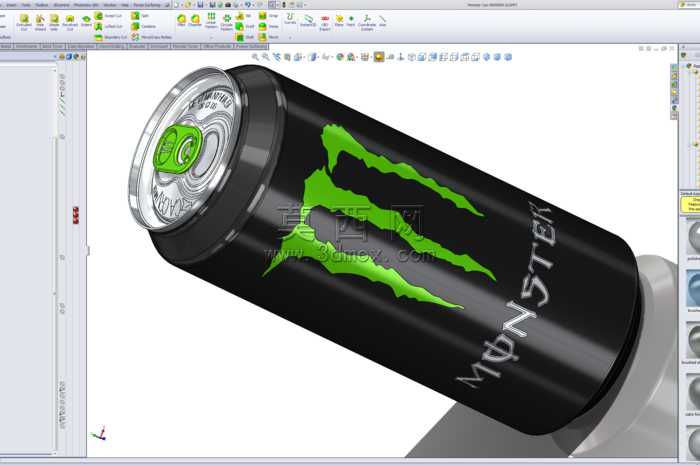
Task: Open the Window menu
Action: coord(109,4)
